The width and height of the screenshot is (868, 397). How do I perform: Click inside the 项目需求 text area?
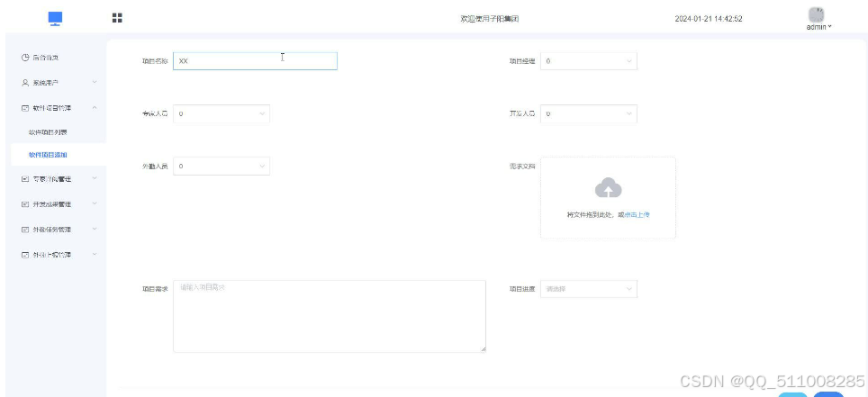tap(330, 316)
